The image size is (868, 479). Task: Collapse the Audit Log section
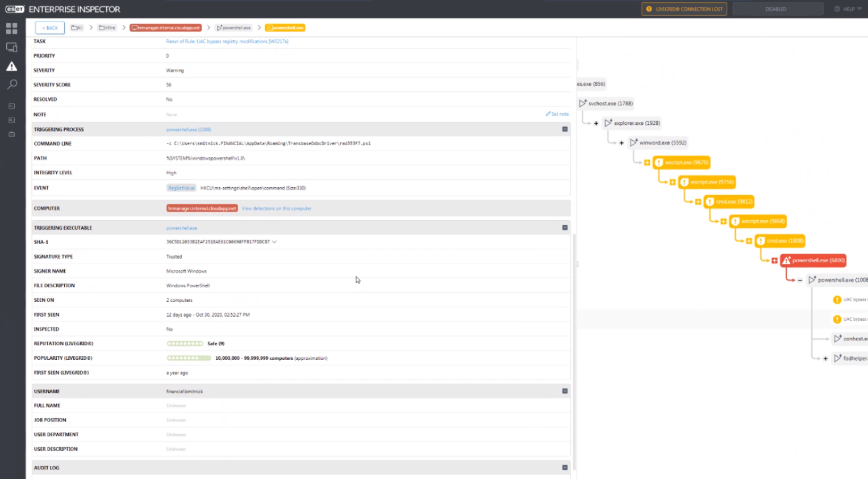click(565, 468)
